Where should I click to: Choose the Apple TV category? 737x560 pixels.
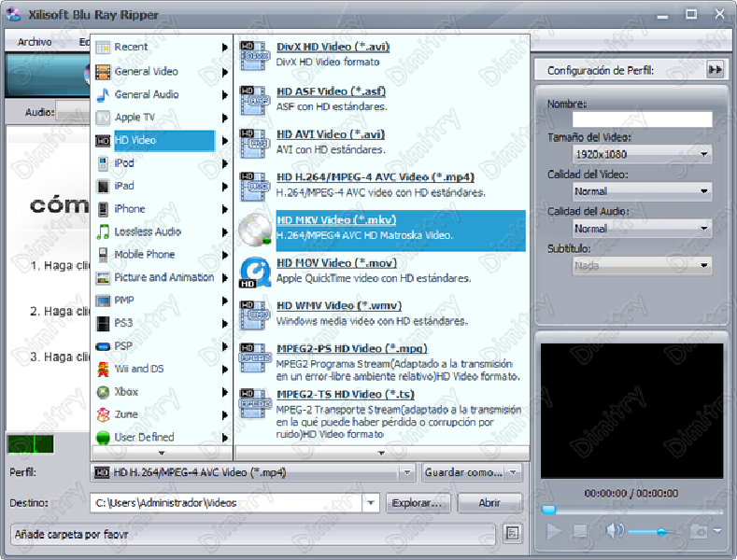[162, 117]
